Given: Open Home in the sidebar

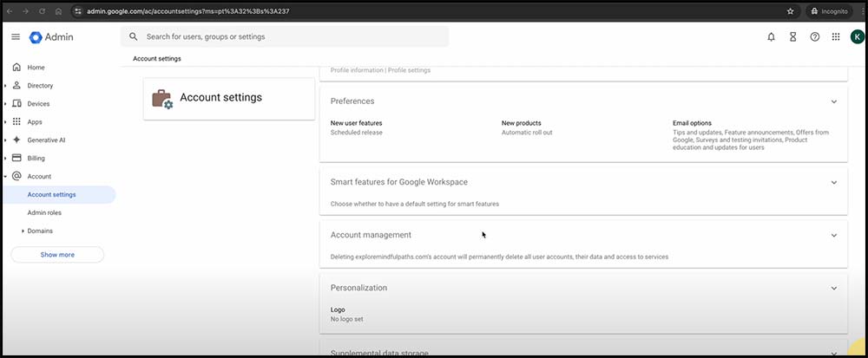Looking at the screenshot, I should pos(36,68).
